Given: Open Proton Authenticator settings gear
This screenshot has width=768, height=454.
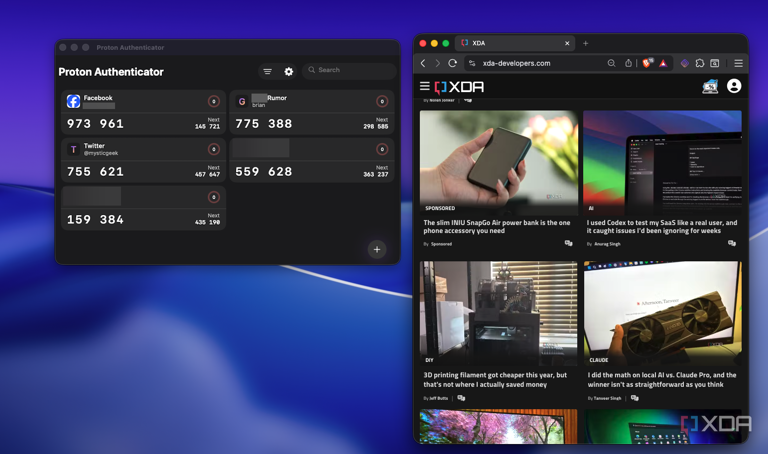Looking at the screenshot, I should [x=289, y=72].
